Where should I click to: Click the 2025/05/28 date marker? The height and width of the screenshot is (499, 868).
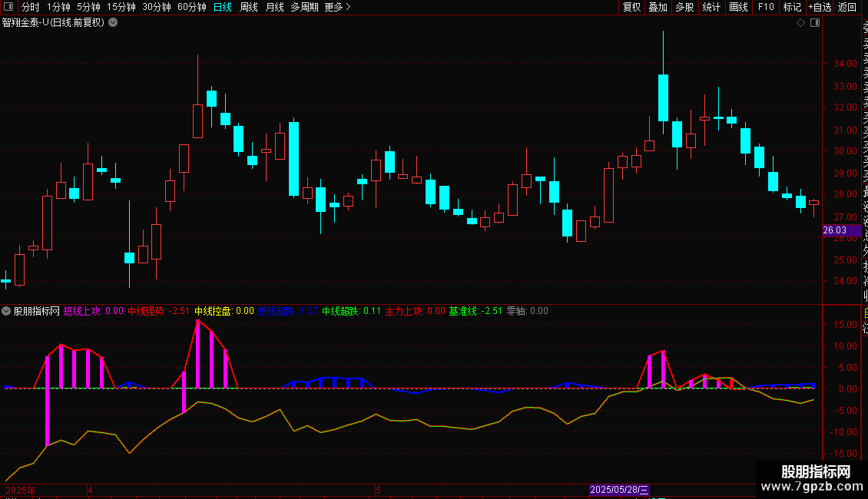(x=619, y=490)
